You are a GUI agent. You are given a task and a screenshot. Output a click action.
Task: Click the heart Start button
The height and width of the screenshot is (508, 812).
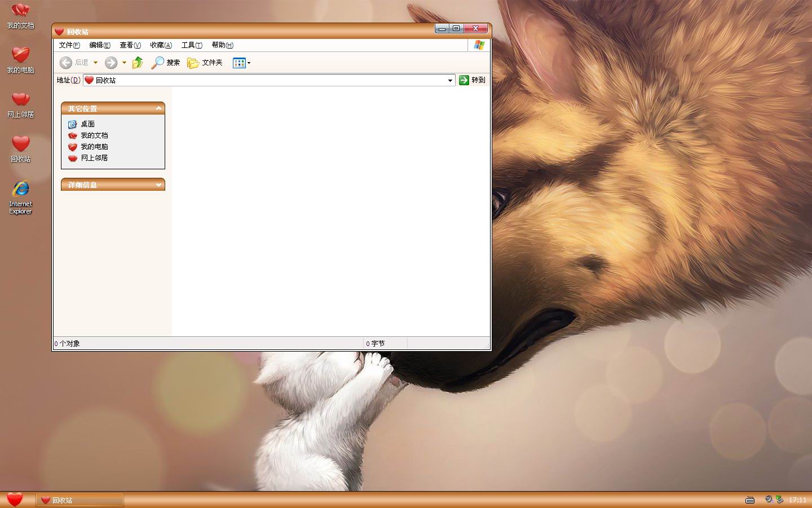click(x=15, y=500)
